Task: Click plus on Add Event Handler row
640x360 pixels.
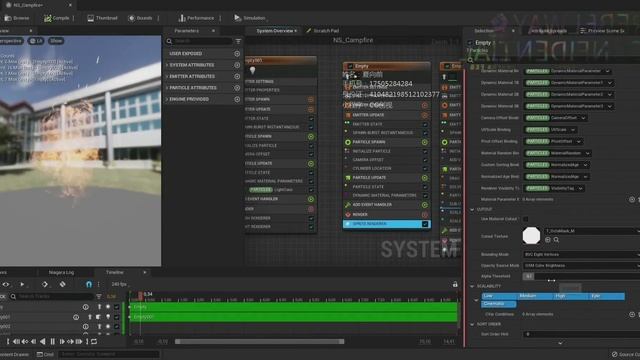Action: [x=425, y=205]
